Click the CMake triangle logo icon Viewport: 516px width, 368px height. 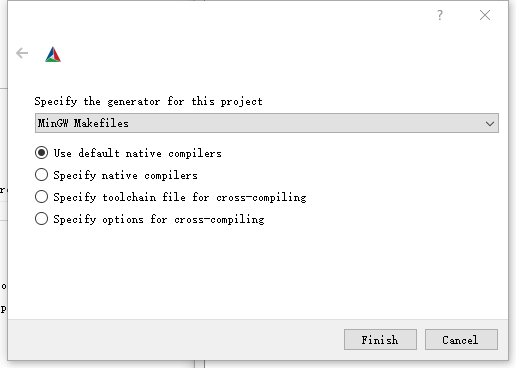(x=53, y=54)
